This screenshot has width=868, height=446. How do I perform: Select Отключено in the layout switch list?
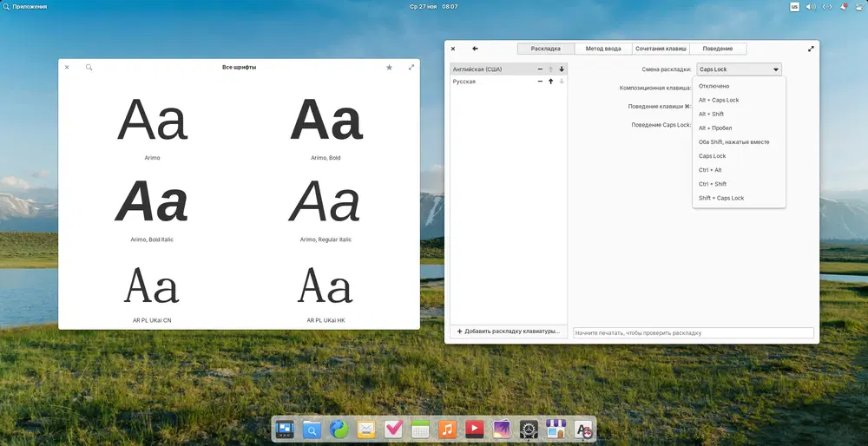coord(713,86)
